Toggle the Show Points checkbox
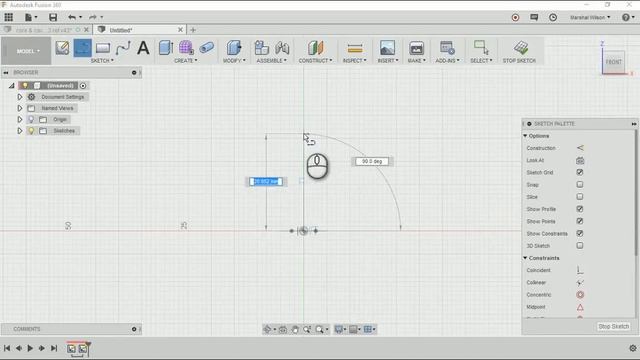Screen dimensions: 640x360 pos(580,221)
